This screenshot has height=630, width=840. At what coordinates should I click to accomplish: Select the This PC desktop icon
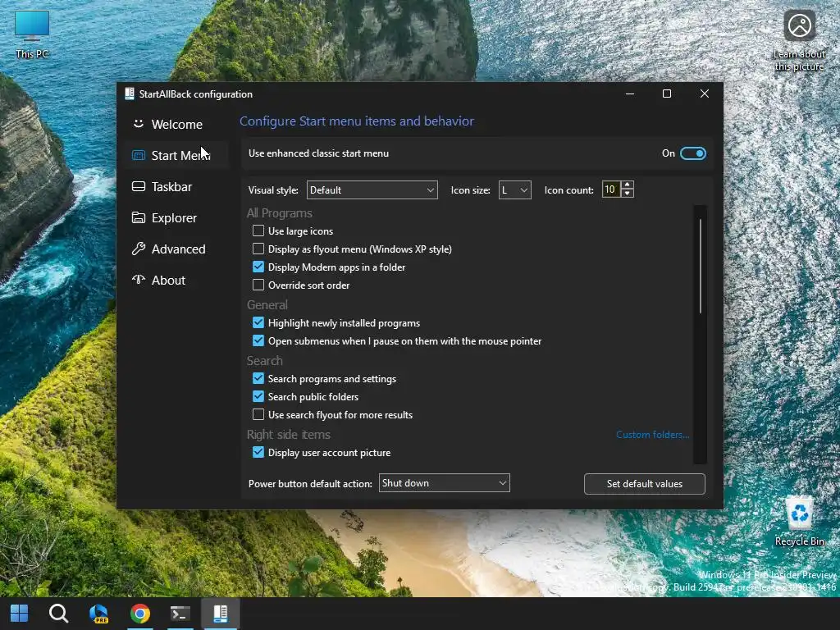click(32, 34)
